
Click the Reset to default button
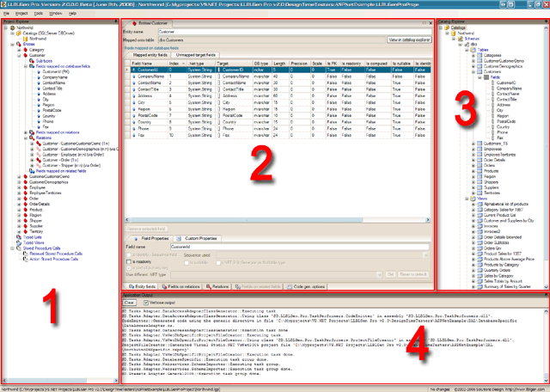(x=412, y=274)
